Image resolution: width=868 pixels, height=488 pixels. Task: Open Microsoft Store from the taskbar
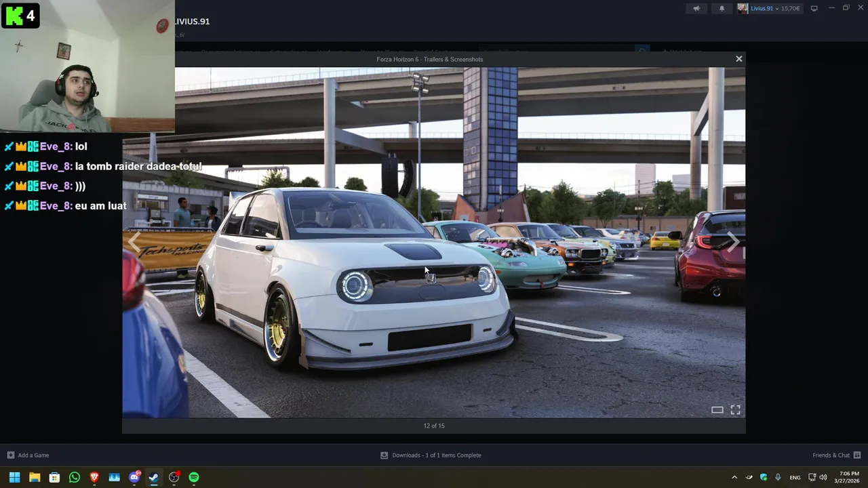tap(54, 477)
